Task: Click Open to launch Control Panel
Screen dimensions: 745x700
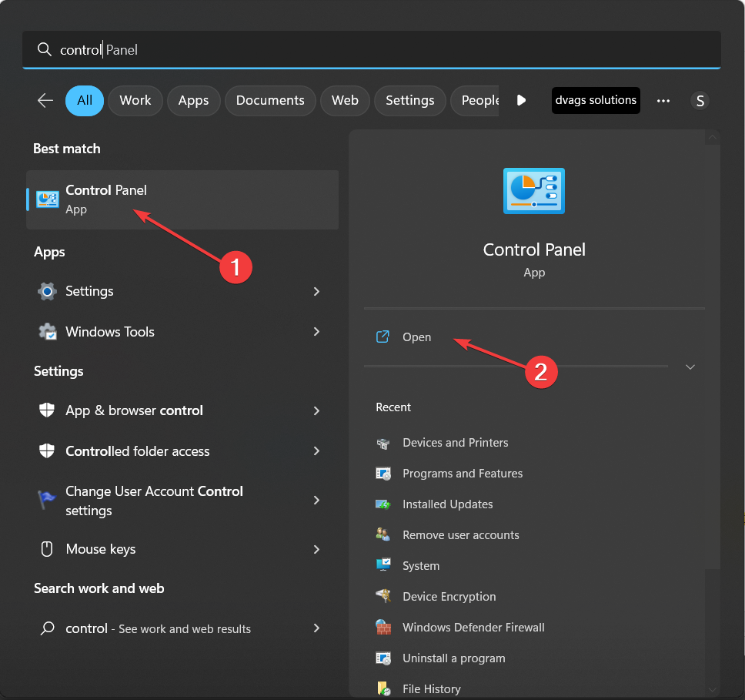Action: [x=416, y=337]
